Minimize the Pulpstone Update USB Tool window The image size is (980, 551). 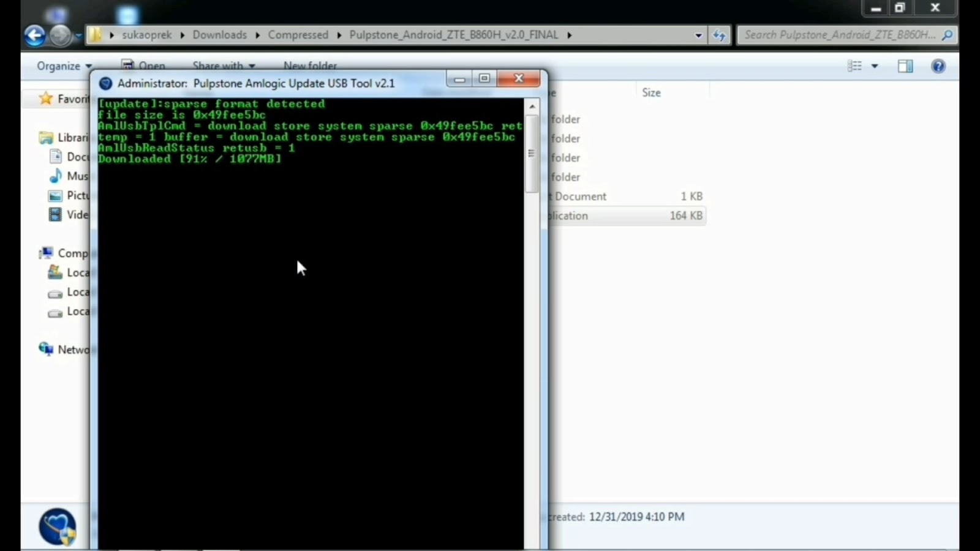pos(459,78)
